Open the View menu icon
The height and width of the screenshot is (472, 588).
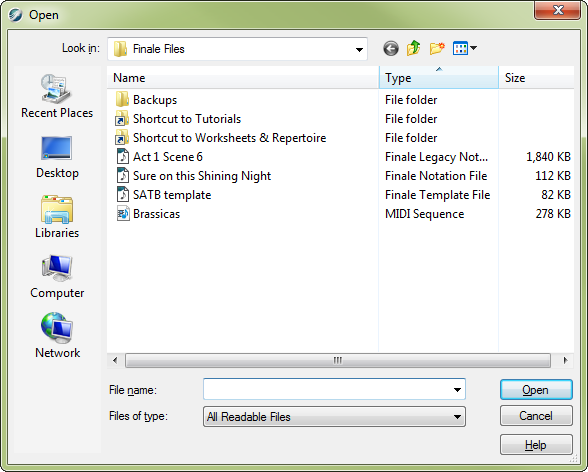tap(465, 48)
